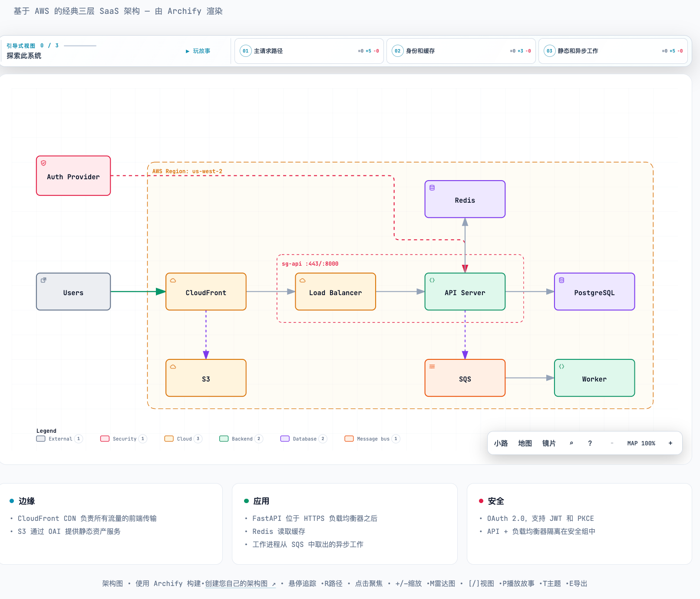Viewport: 700px width, 599px height.
Task: Toggle External legend filter
Action: [59, 439]
